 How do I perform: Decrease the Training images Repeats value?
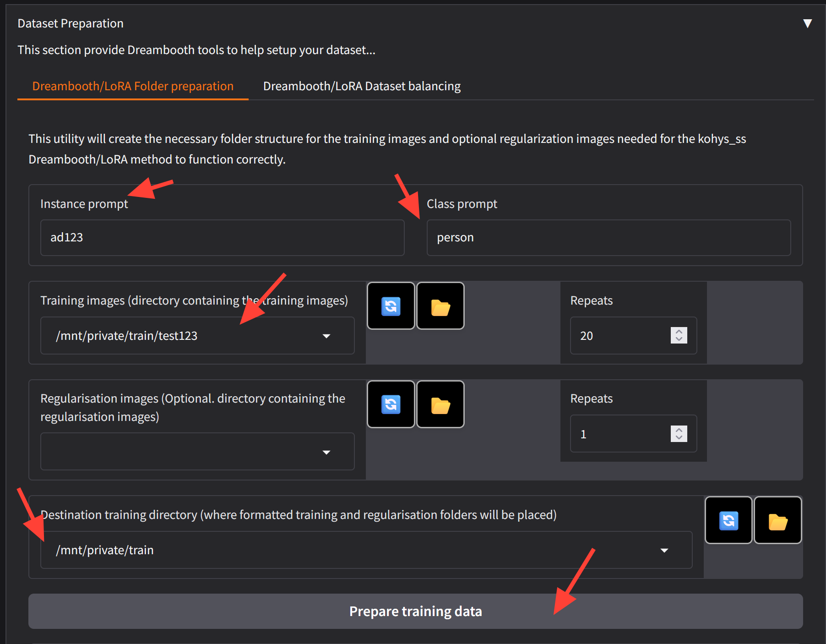pyautogui.click(x=679, y=339)
